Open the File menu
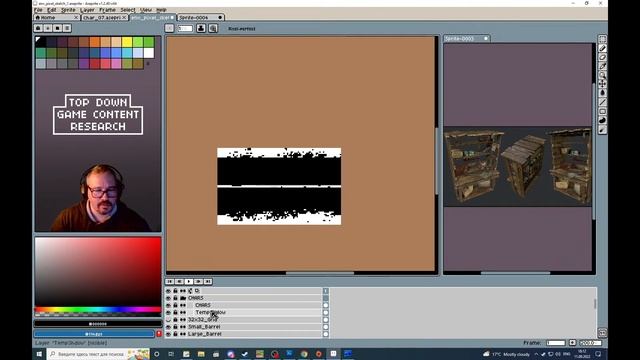640x360 pixels. pyautogui.click(x=38, y=10)
